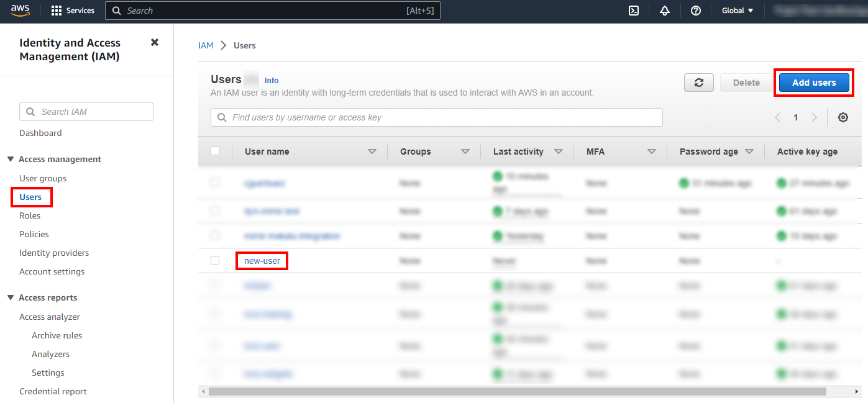Click the Add users button

814,83
